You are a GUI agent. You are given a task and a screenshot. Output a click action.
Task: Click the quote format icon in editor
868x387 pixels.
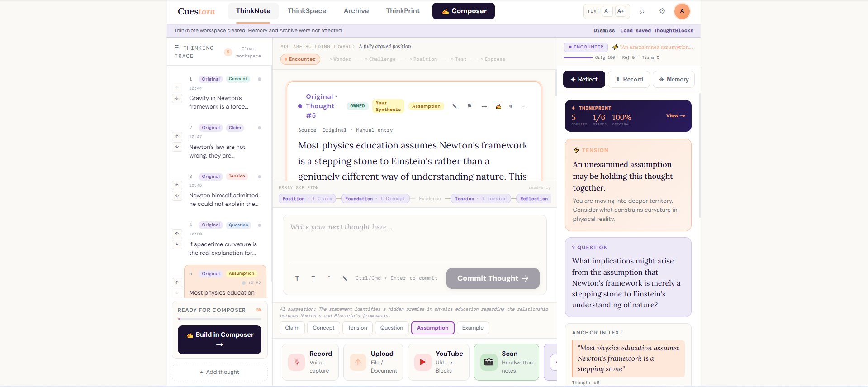pyautogui.click(x=329, y=278)
